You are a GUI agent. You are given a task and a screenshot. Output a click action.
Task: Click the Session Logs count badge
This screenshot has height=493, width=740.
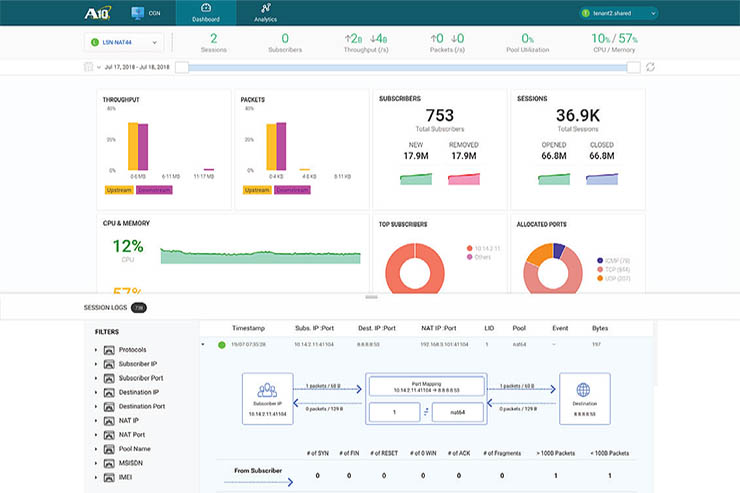coord(139,307)
